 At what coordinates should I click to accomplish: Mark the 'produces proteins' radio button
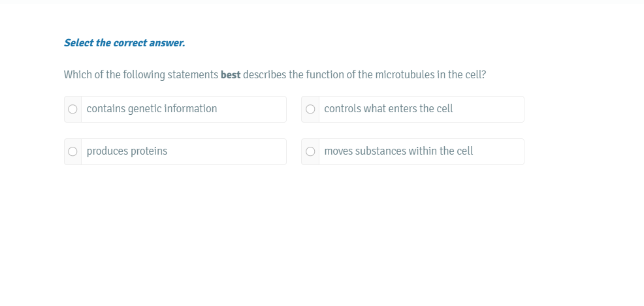tap(73, 151)
